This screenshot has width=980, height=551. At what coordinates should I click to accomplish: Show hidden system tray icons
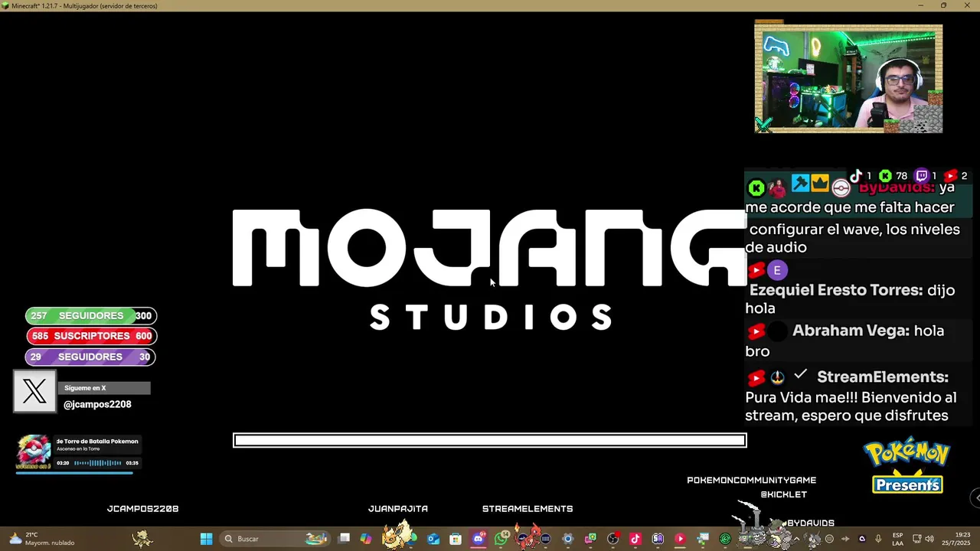(796, 539)
